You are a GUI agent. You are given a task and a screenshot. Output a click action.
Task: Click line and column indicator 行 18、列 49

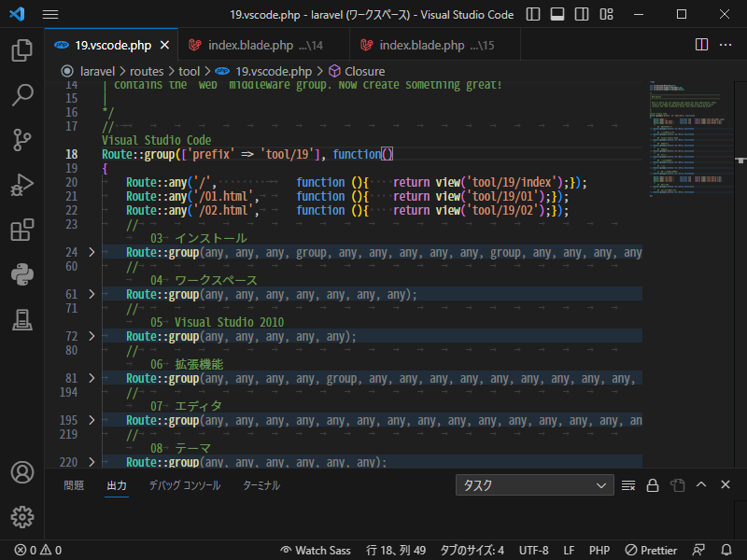pyautogui.click(x=396, y=551)
